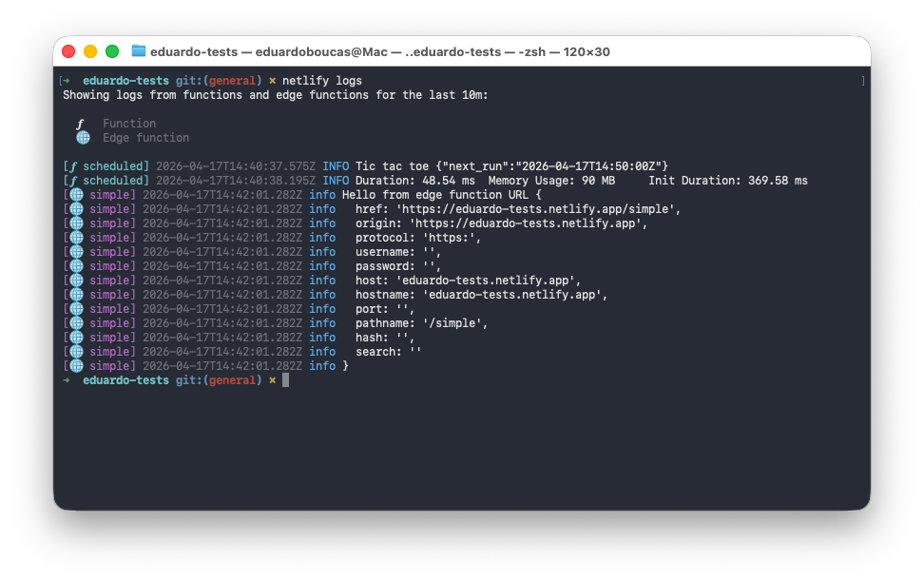This screenshot has height=581, width=924.
Task: Click the Edge function legend globe icon
Action: coord(83,138)
